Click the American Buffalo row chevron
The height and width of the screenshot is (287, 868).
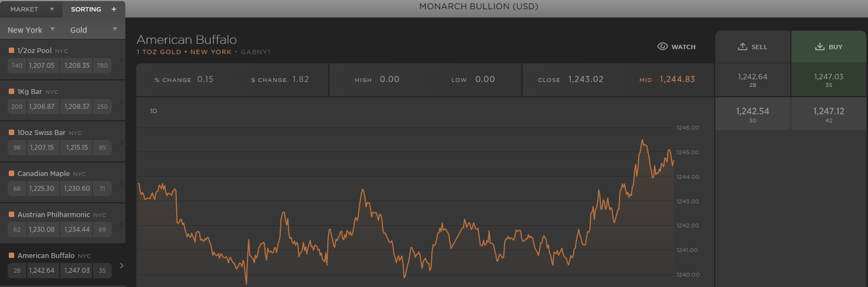121,266
